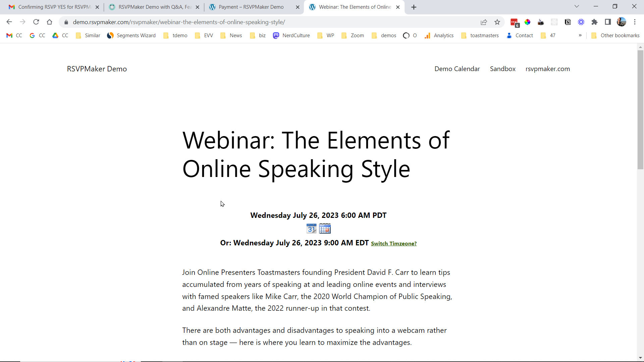This screenshot has width=644, height=362.
Task: Open the Demo Calendar navigation link
Action: click(457, 68)
